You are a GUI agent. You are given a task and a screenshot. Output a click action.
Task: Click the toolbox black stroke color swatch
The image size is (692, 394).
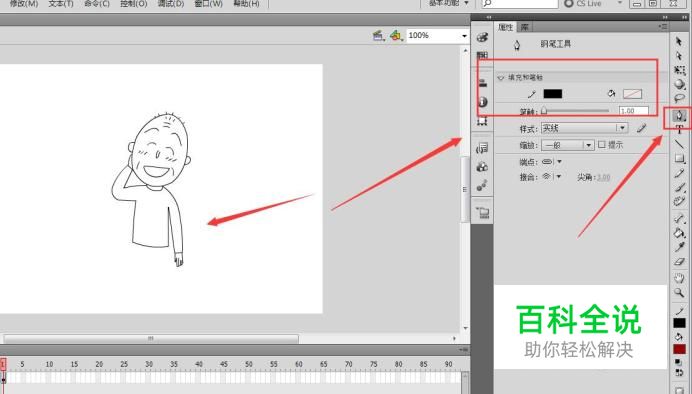[x=679, y=323]
